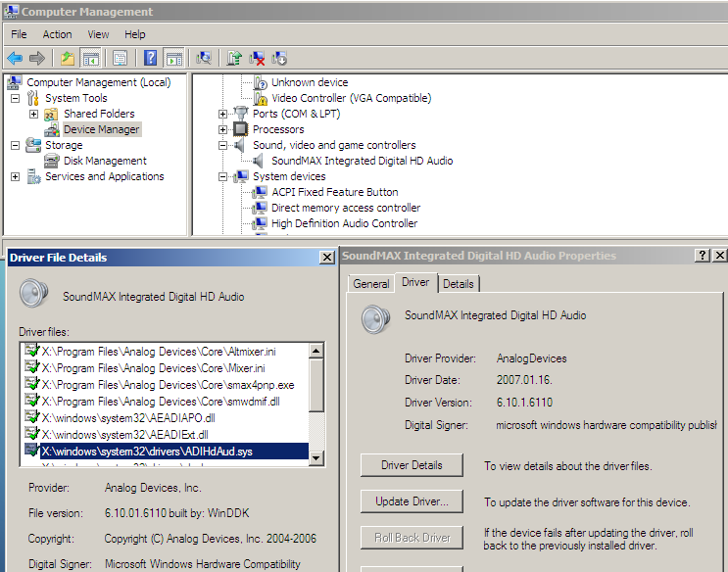Click the Show/Hide Console Tree icon

click(x=90, y=58)
